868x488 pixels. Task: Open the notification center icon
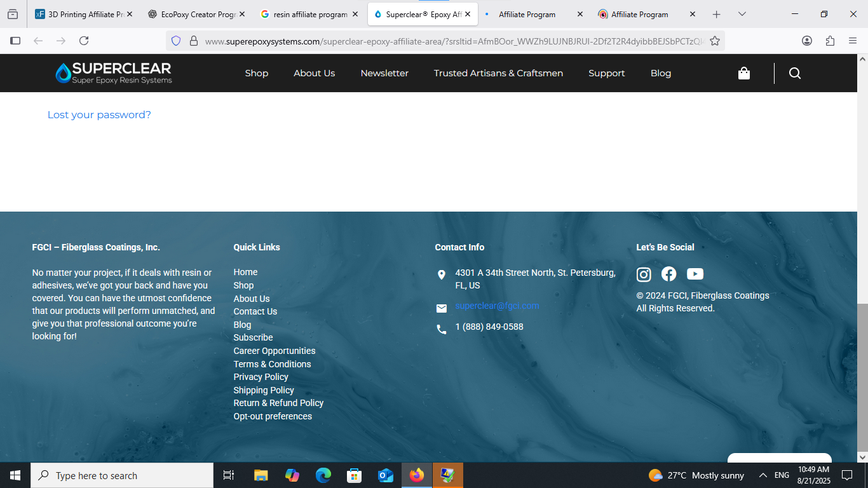pyautogui.click(x=847, y=475)
